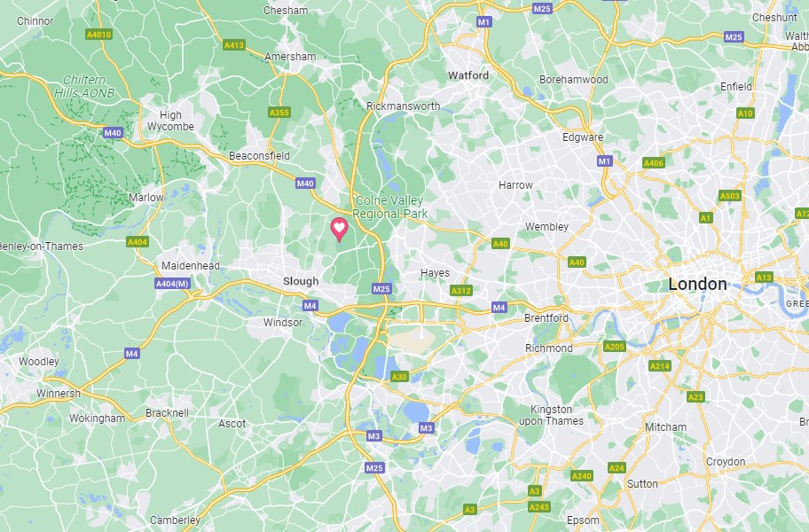The width and height of the screenshot is (809, 532).
Task: Click the A240 road shield near Epsom
Action: 582,476
